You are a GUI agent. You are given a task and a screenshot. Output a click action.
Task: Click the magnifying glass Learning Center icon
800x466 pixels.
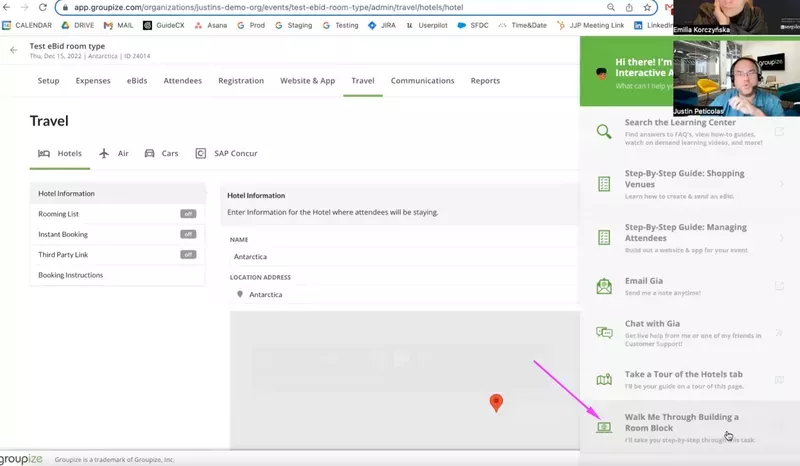point(604,132)
